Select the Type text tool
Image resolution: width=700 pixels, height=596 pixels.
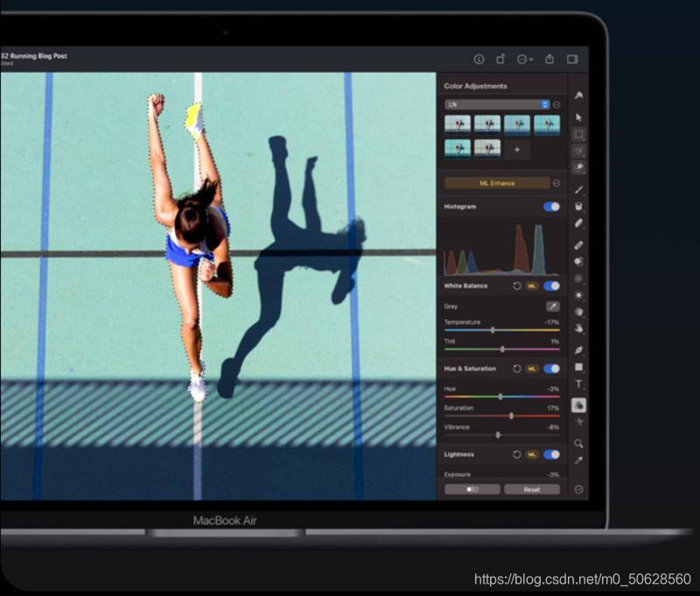[578, 384]
